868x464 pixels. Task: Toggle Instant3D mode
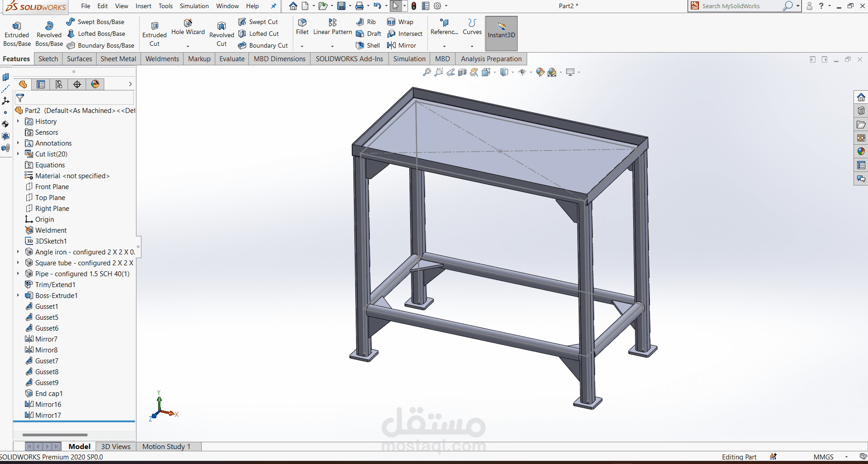click(501, 33)
